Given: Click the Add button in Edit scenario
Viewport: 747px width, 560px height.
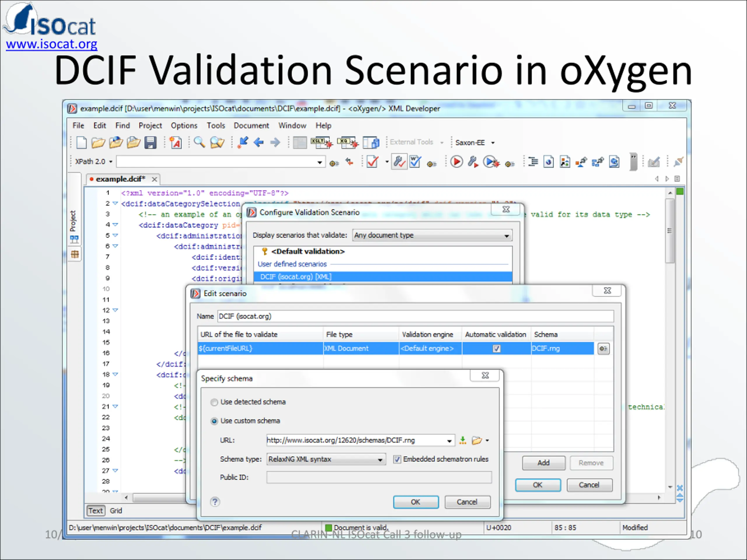Looking at the screenshot, I should point(543,463).
